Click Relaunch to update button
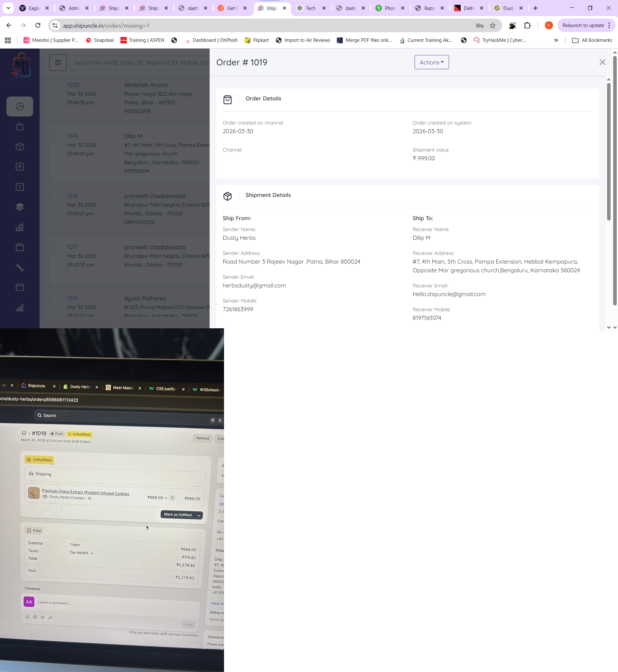 coord(583,25)
